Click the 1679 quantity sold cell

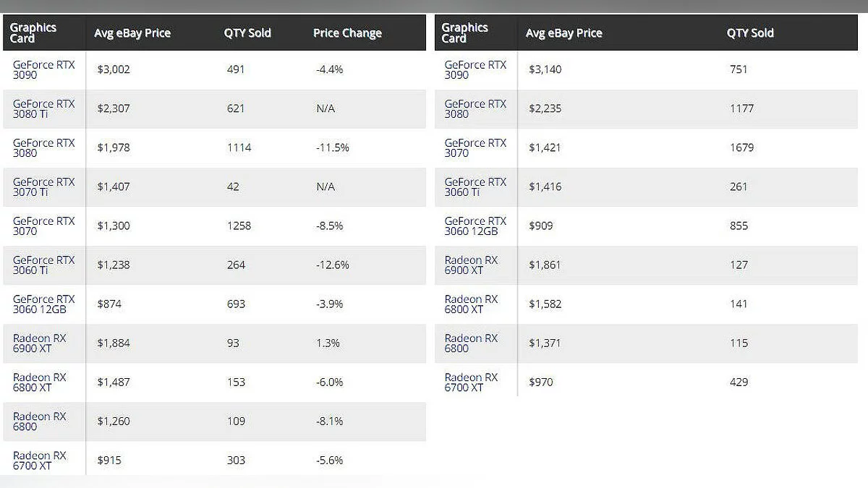tap(742, 147)
